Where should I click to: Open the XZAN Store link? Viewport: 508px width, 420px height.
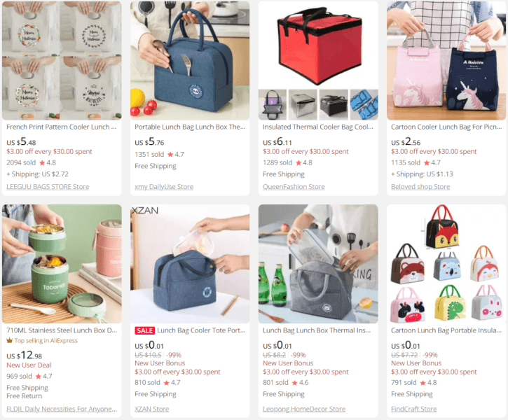(x=151, y=409)
